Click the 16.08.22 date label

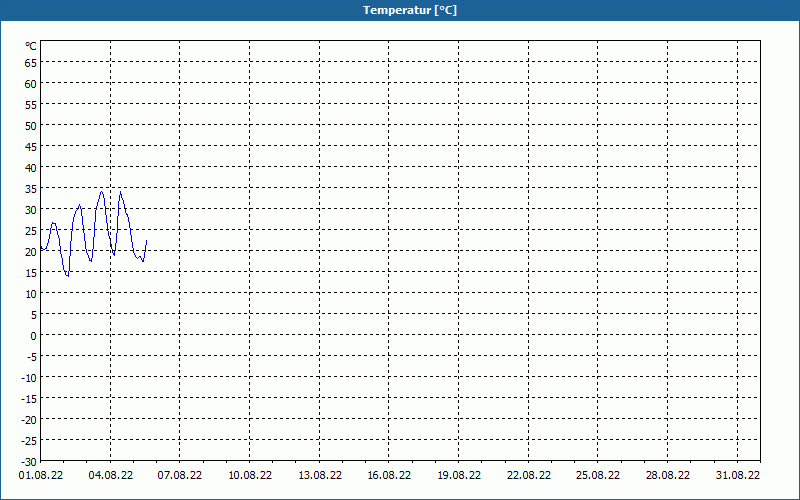click(389, 476)
